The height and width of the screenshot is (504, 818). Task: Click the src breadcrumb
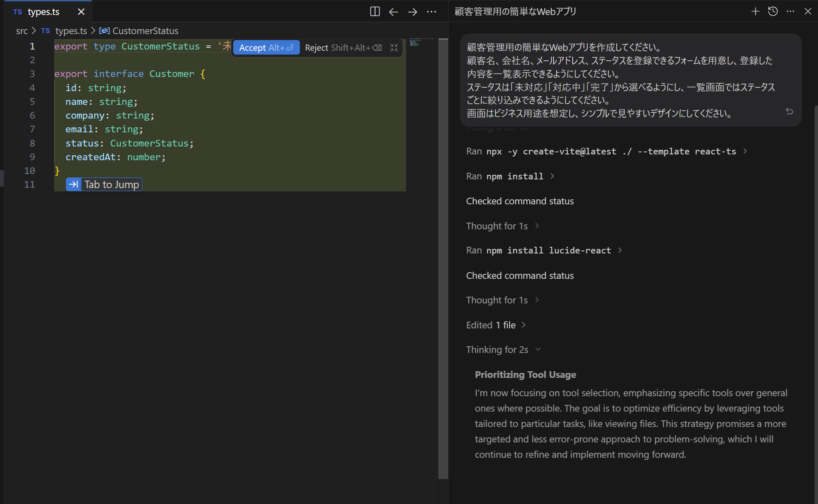(x=22, y=31)
